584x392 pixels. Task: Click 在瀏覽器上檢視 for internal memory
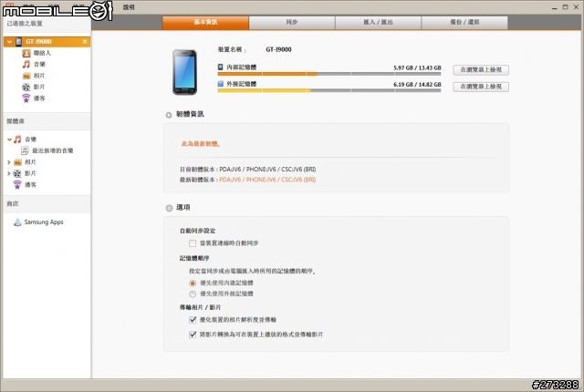481,70
